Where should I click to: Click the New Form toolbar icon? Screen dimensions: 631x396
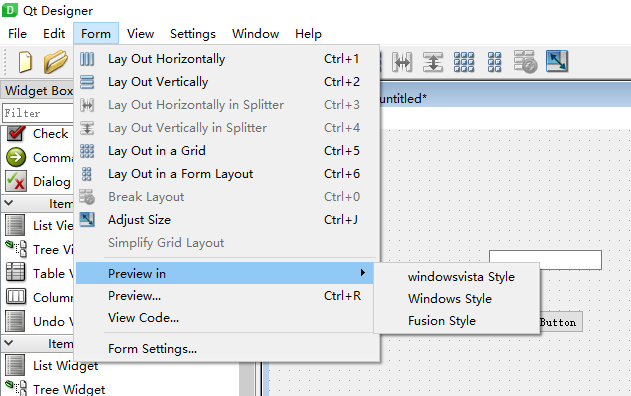point(25,62)
